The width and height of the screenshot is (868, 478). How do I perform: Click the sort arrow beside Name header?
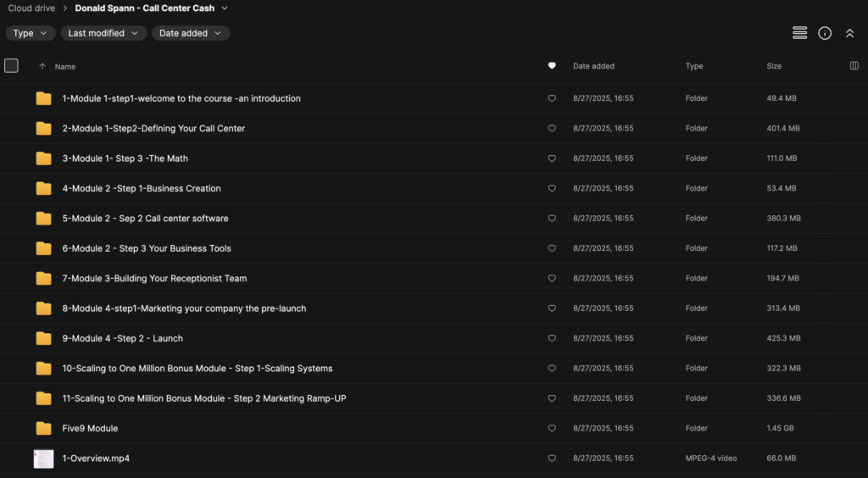42,66
